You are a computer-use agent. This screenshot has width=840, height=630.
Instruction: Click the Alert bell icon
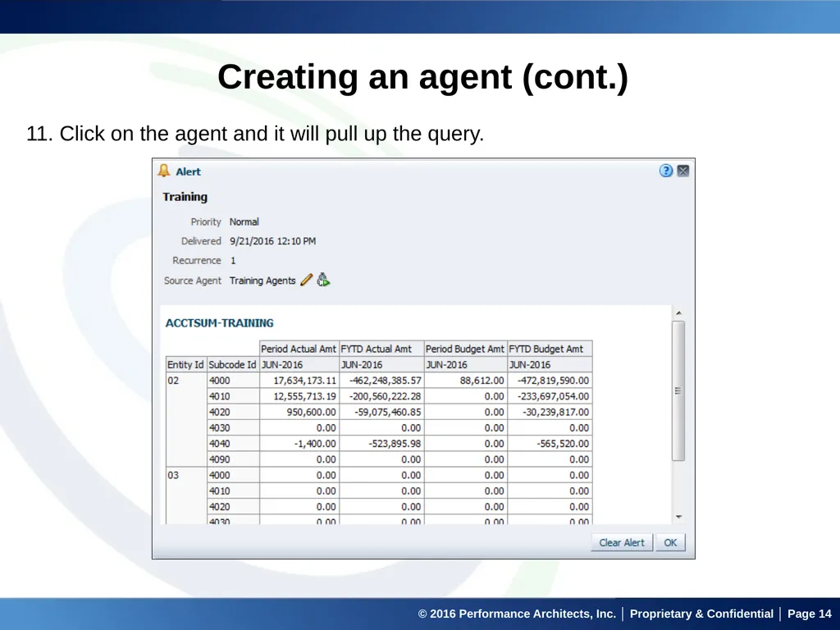click(x=164, y=171)
